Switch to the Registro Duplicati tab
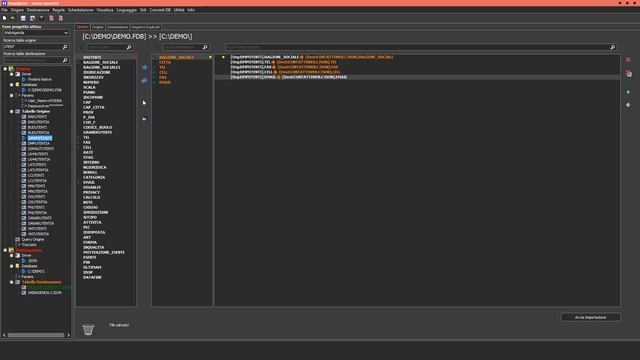This screenshot has width=640, height=360. pos(146,27)
